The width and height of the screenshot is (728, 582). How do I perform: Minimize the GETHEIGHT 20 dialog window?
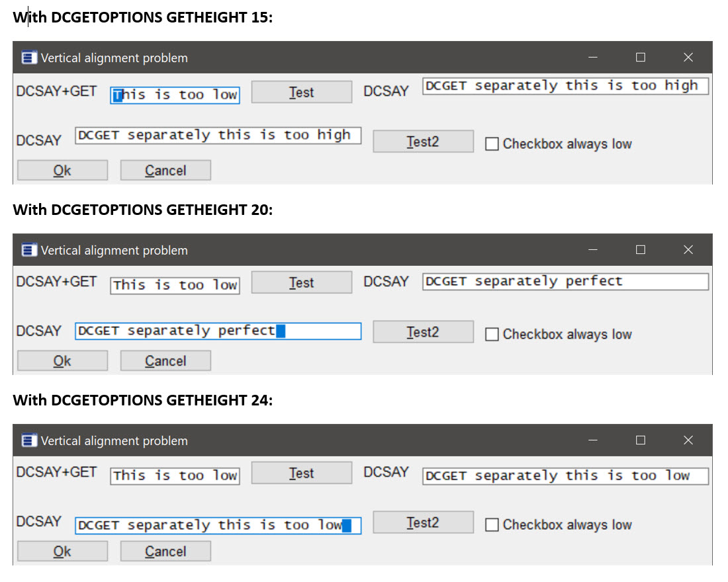coord(592,250)
